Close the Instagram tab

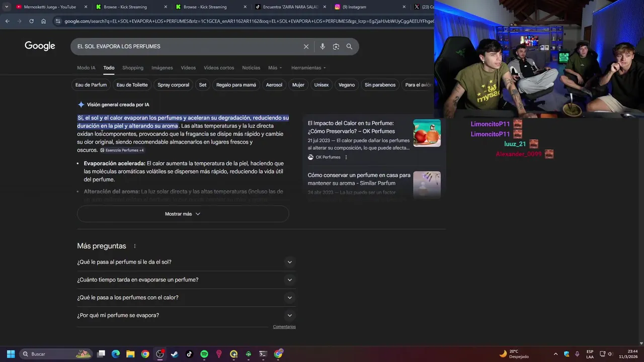click(404, 7)
